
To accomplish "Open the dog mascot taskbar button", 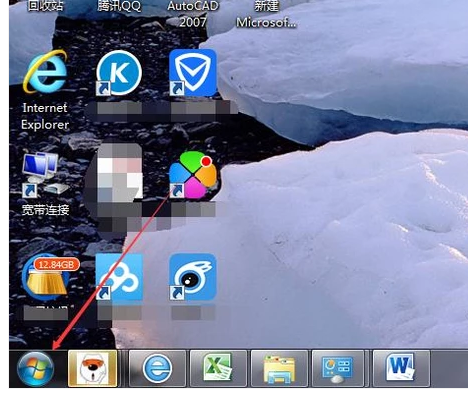I will (93, 368).
